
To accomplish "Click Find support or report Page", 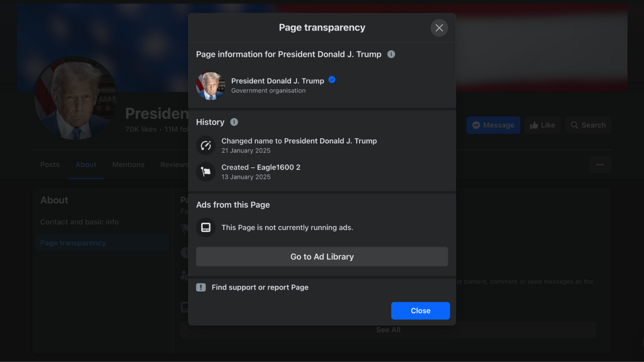I will click(260, 287).
